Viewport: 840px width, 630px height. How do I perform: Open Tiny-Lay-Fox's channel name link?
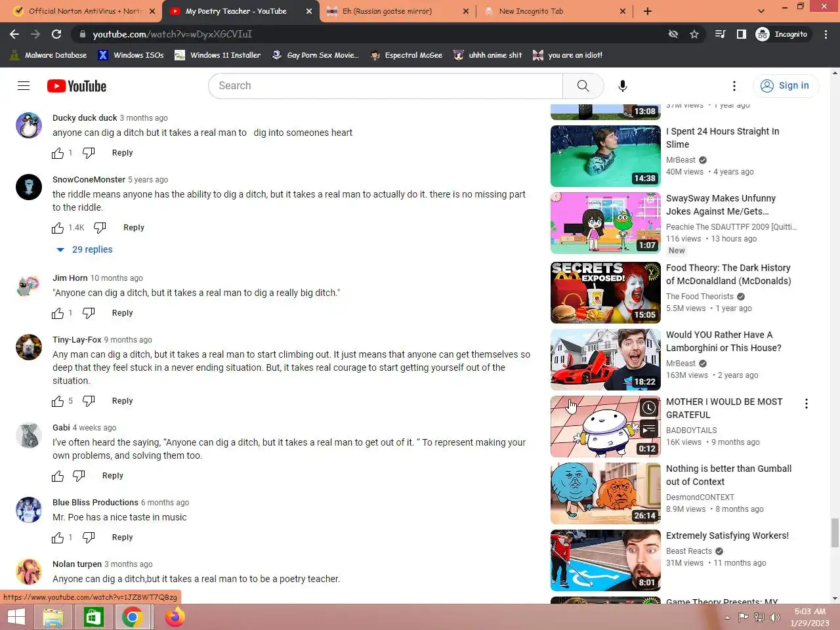coord(77,340)
